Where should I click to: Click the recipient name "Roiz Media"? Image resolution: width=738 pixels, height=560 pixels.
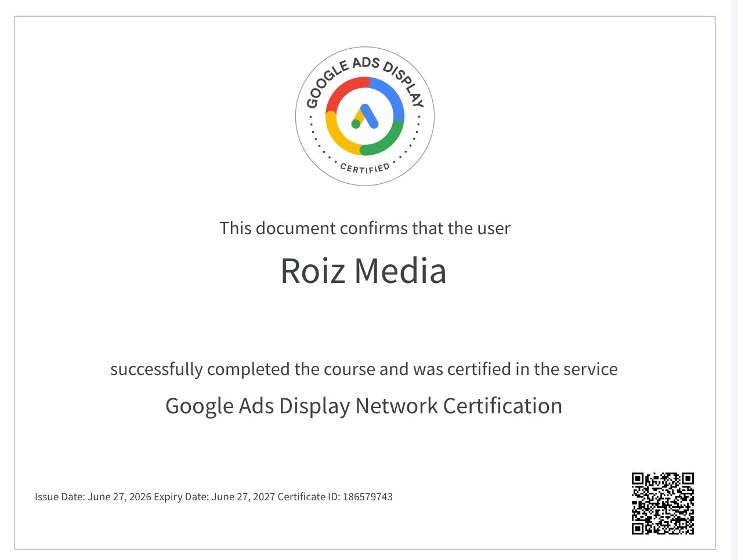[x=364, y=271]
